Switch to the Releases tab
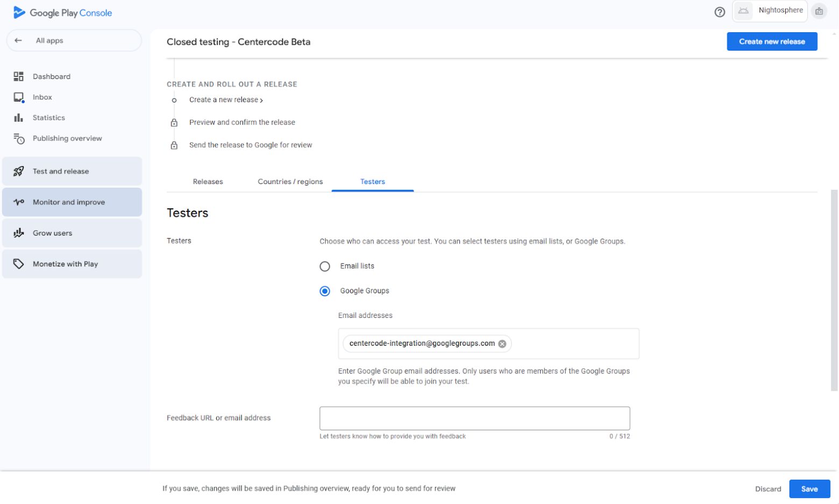 (x=208, y=182)
